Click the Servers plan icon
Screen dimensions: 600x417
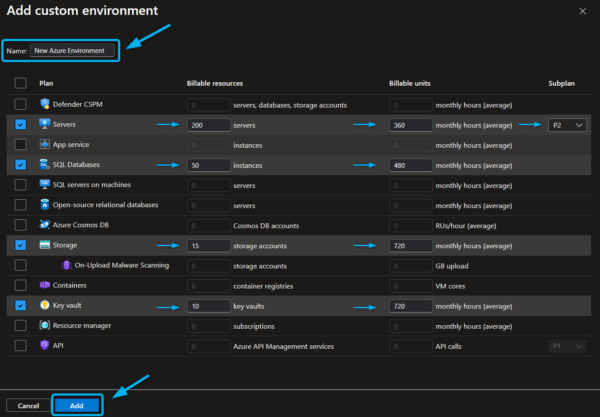[45, 124]
